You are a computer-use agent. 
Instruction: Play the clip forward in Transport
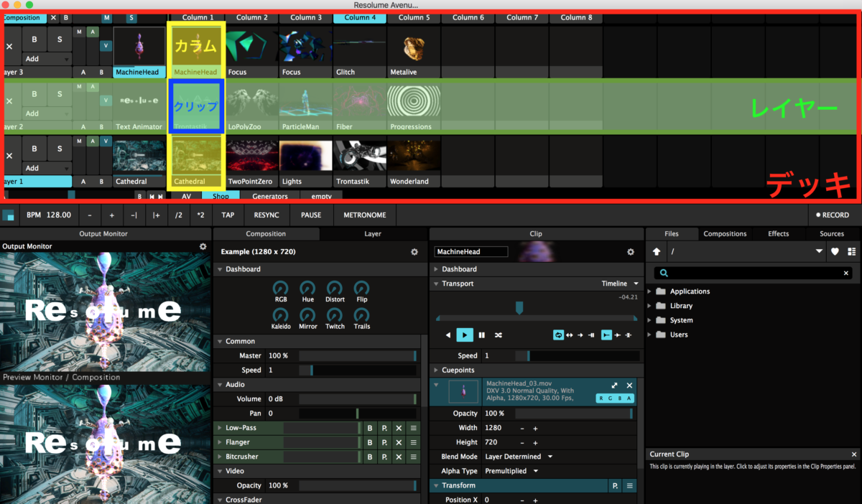(x=465, y=335)
